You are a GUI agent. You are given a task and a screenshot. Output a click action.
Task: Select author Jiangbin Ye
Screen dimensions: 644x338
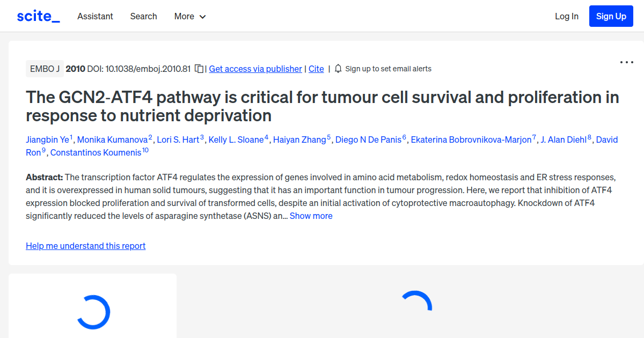pyautogui.click(x=47, y=139)
